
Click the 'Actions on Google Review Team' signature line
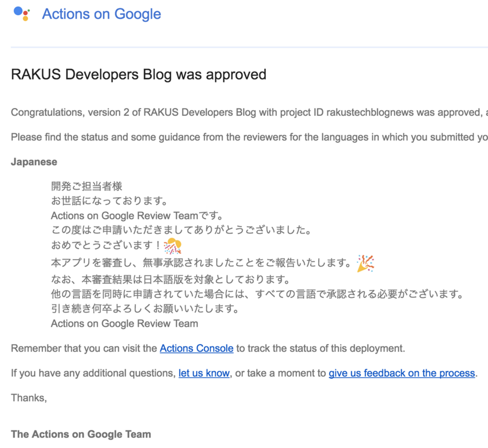(x=125, y=324)
